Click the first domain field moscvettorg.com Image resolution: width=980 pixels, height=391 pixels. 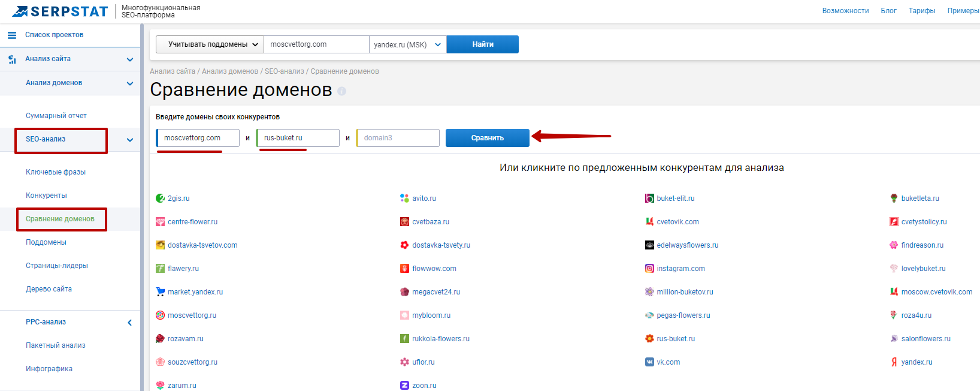pos(198,138)
